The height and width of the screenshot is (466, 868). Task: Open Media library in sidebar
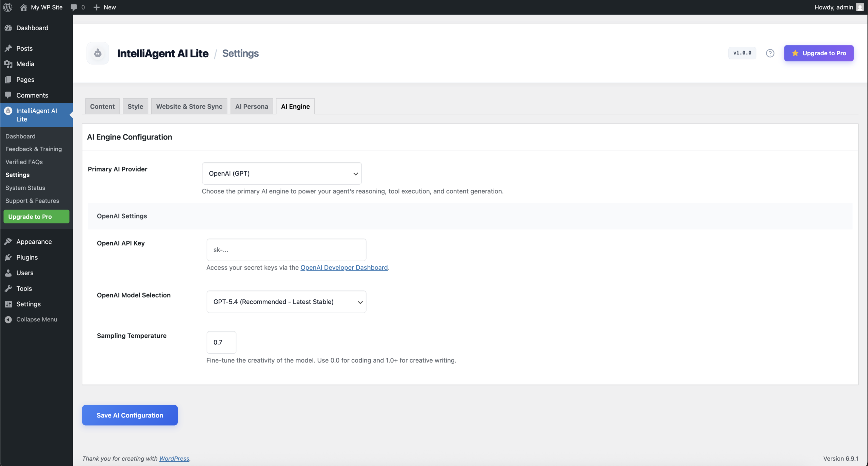(25, 64)
